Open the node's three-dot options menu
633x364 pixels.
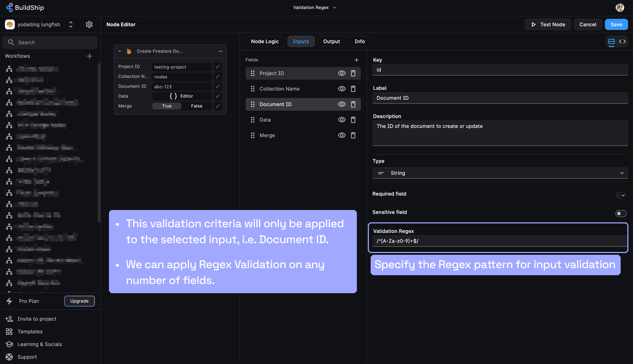[x=220, y=51]
